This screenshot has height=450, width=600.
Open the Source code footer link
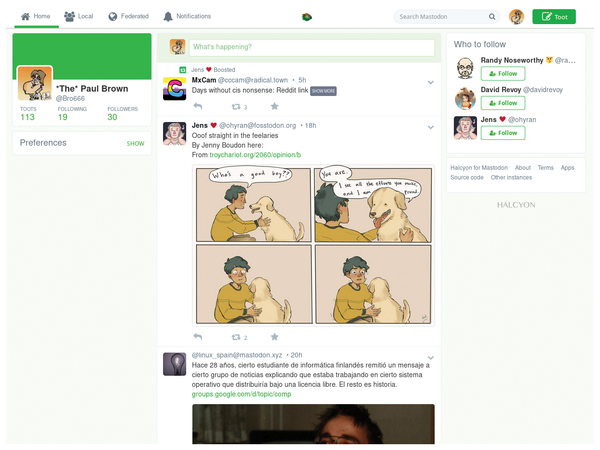467,177
